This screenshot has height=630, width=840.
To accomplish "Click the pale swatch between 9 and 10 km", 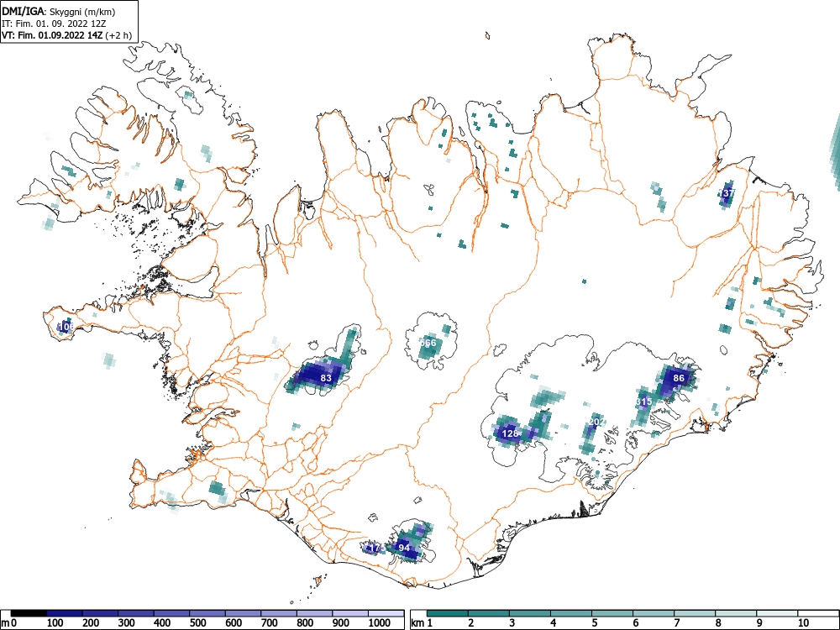I will (x=777, y=613).
